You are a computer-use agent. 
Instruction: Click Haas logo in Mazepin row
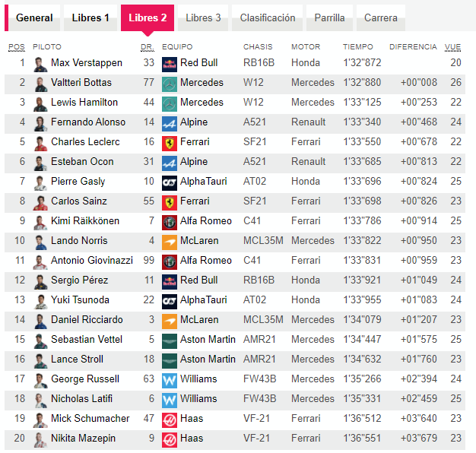click(170, 439)
